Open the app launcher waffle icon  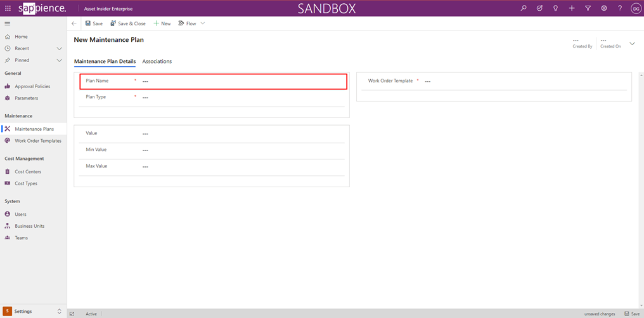click(x=8, y=8)
